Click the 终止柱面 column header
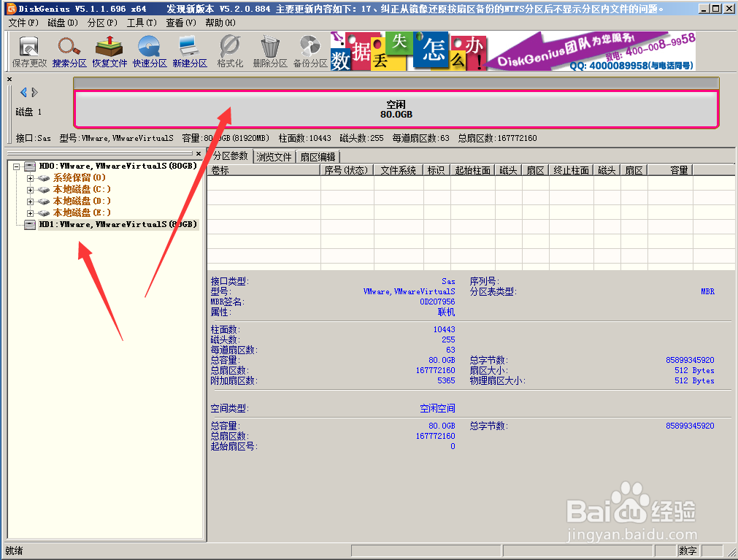Image resolution: width=738 pixels, height=560 pixels. coord(572,170)
